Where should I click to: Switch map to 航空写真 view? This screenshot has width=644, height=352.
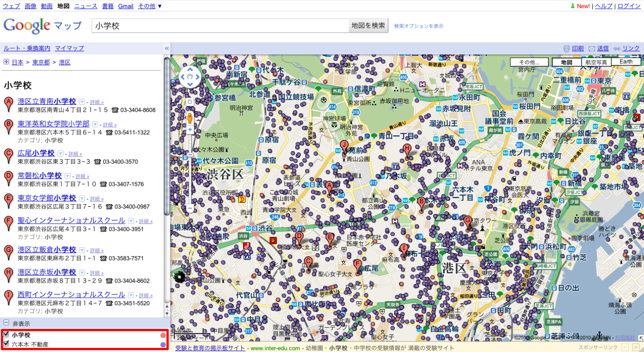tap(596, 62)
